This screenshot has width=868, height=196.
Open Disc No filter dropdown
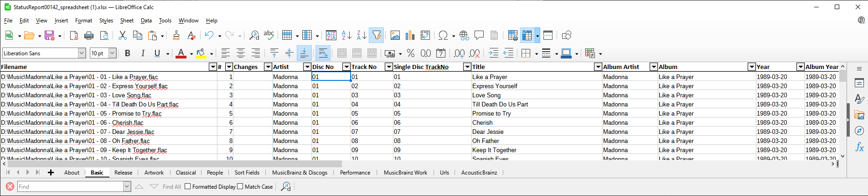(346, 67)
